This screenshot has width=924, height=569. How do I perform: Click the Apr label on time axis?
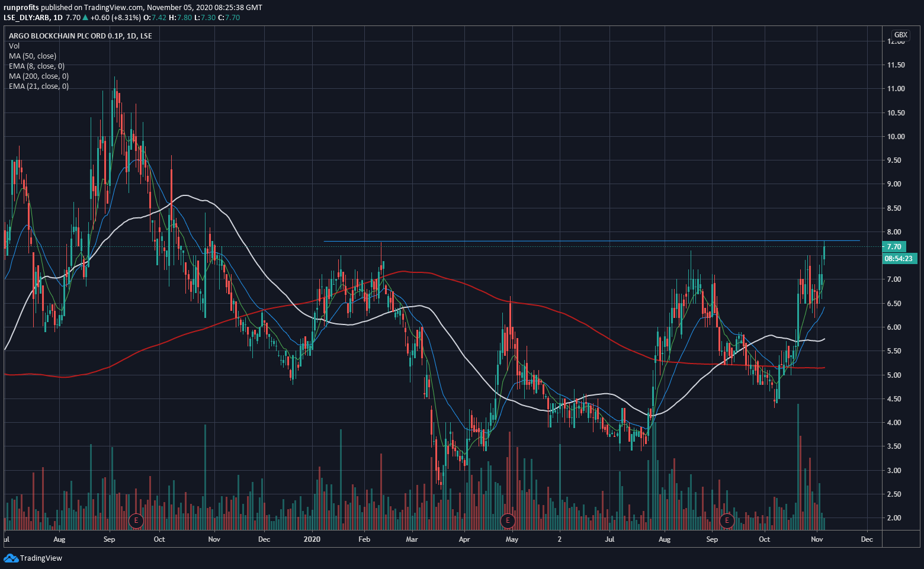[464, 539]
